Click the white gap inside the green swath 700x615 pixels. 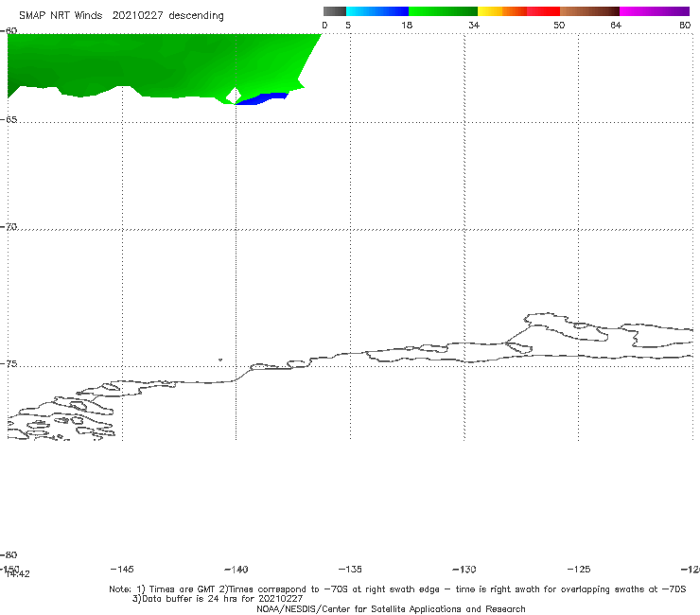click(234, 96)
